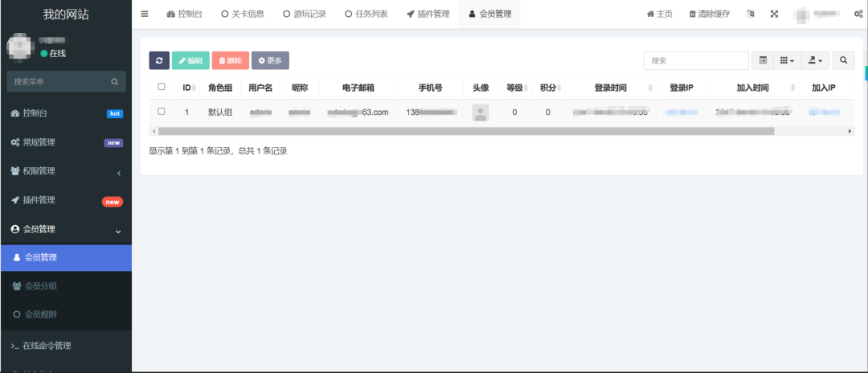Click the 删除 delete button
The width and height of the screenshot is (868, 373).
231,60
